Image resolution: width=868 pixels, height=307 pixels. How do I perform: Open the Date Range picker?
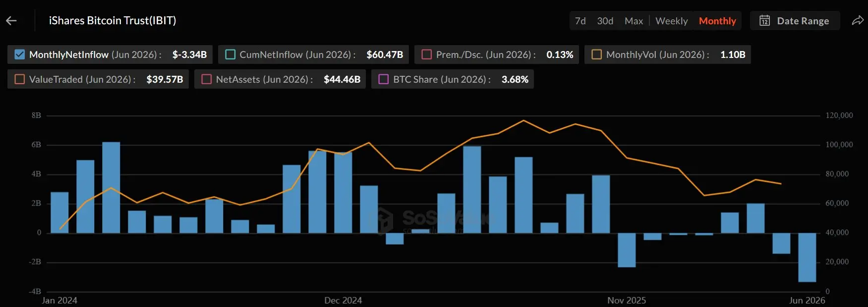(x=795, y=21)
